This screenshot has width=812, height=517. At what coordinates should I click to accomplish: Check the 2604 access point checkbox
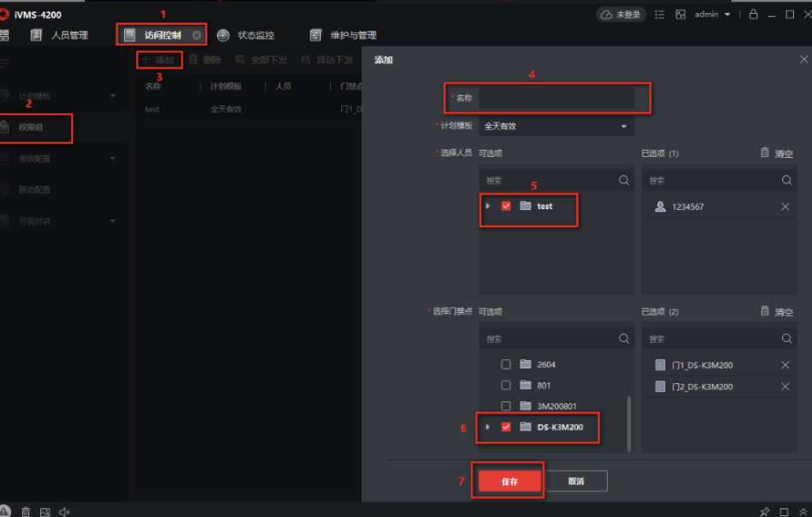[x=506, y=364]
